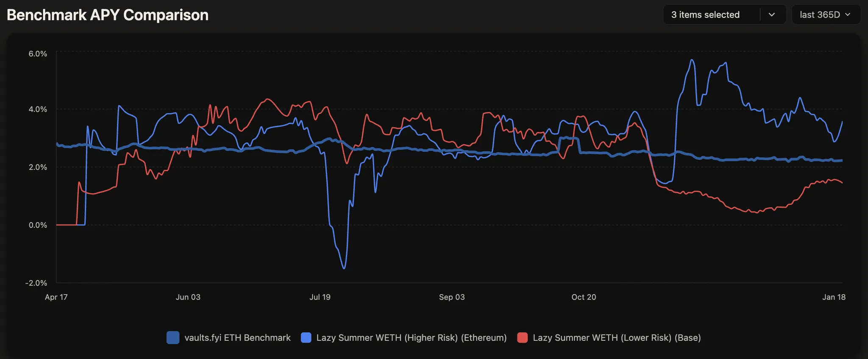Toggle "Lazy Summer WETH (Lower Risk) (Base)" series label
The image size is (868, 359).
coord(617,338)
